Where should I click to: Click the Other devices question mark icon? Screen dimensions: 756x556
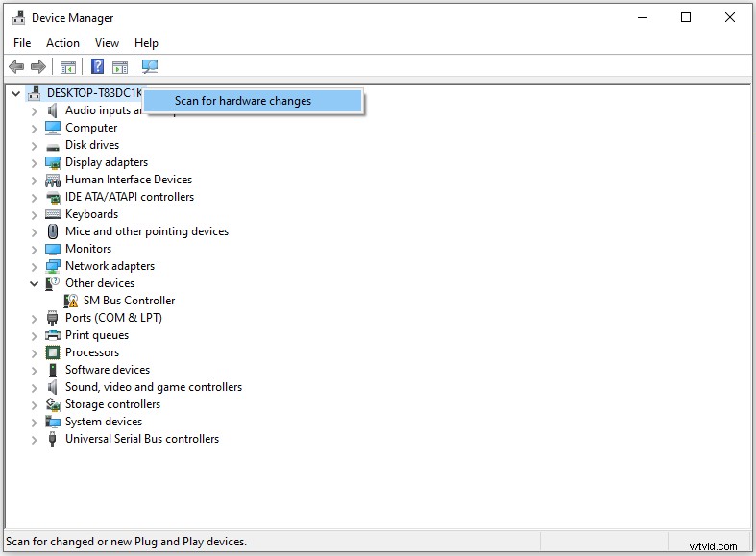click(x=52, y=283)
